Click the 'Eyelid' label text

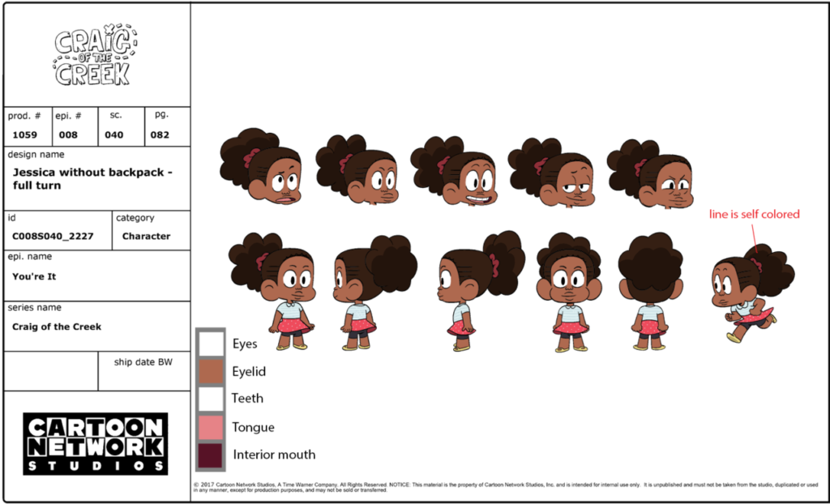[249, 372]
